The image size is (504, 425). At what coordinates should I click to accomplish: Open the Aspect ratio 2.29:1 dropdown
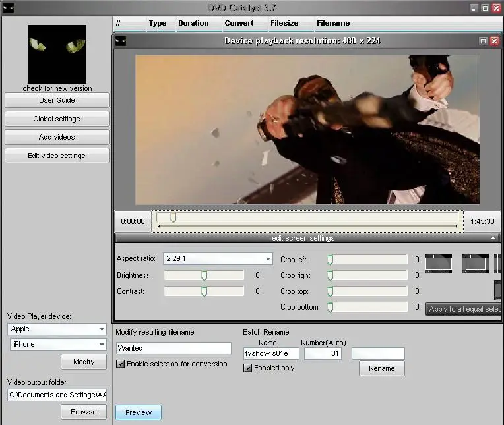coord(218,259)
